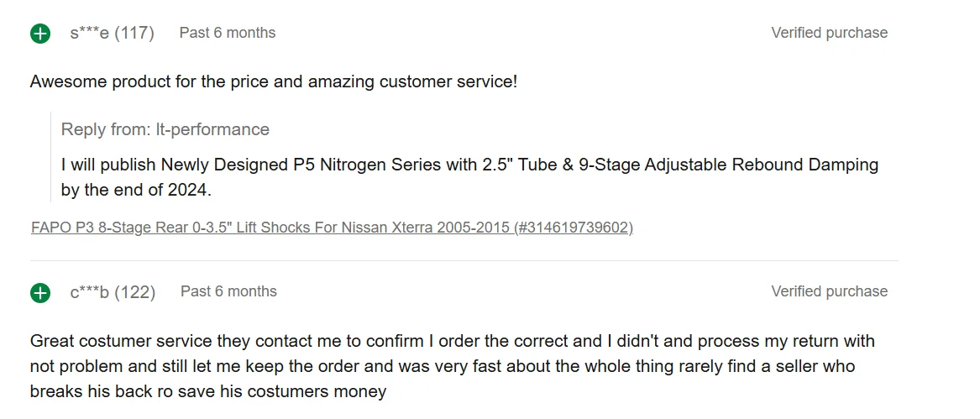Click the green positive feedback icon beside c***b
This screenshot has height=419, width=980.
(40, 292)
